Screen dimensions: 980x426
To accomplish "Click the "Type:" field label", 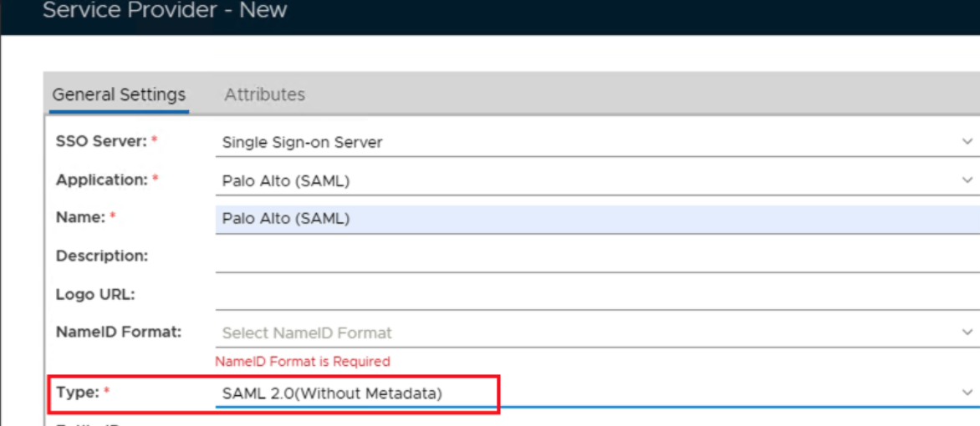I will pyautogui.click(x=78, y=392).
